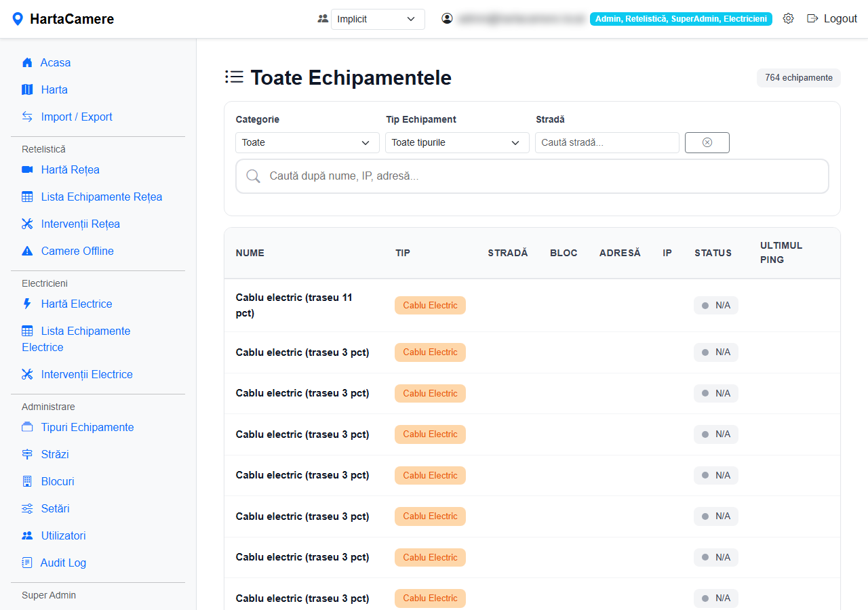
Task: Click the people icon beside Utilizatori
Action: coord(27,535)
